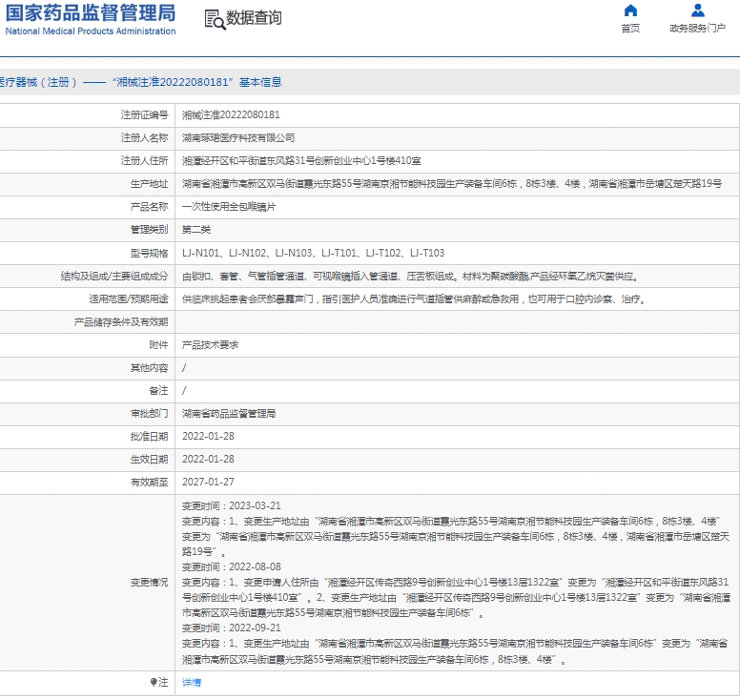The height and width of the screenshot is (700, 740).
Task: Click the 产品储存条件及有效期 label
Action: click(121, 322)
